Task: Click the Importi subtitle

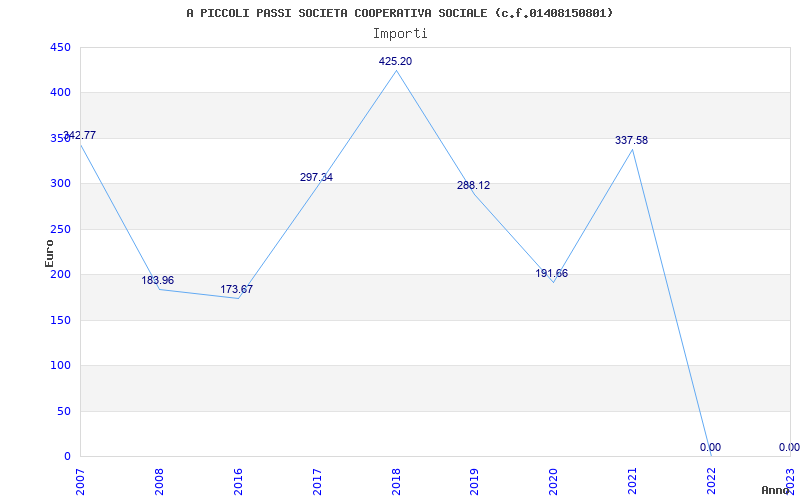Action: [x=400, y=34]
